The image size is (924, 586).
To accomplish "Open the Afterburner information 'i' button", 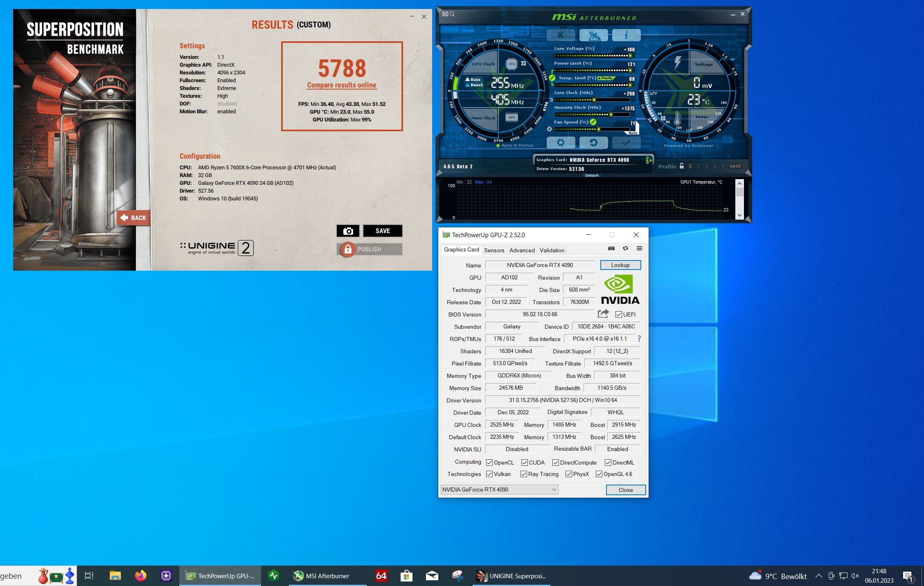I will coord(626,35).
